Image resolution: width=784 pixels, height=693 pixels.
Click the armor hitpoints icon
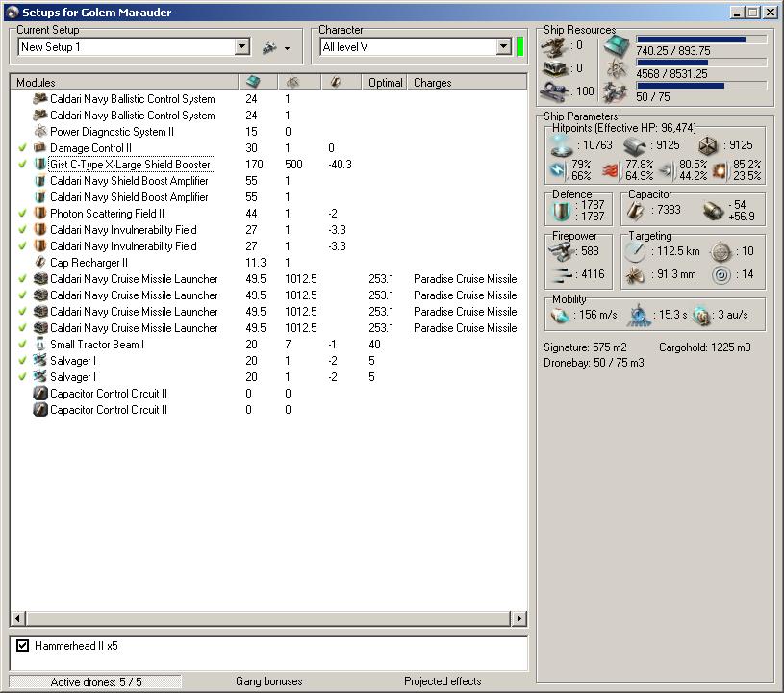coord(636,145)
